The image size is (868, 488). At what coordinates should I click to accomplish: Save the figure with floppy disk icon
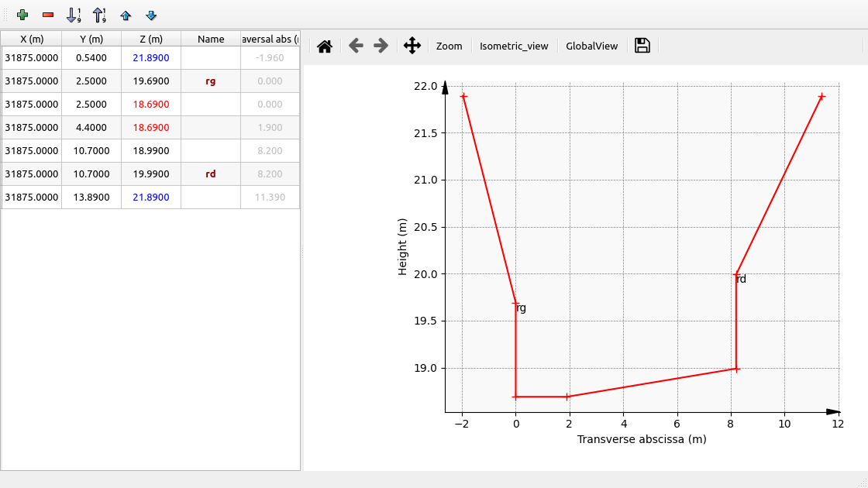642,46
